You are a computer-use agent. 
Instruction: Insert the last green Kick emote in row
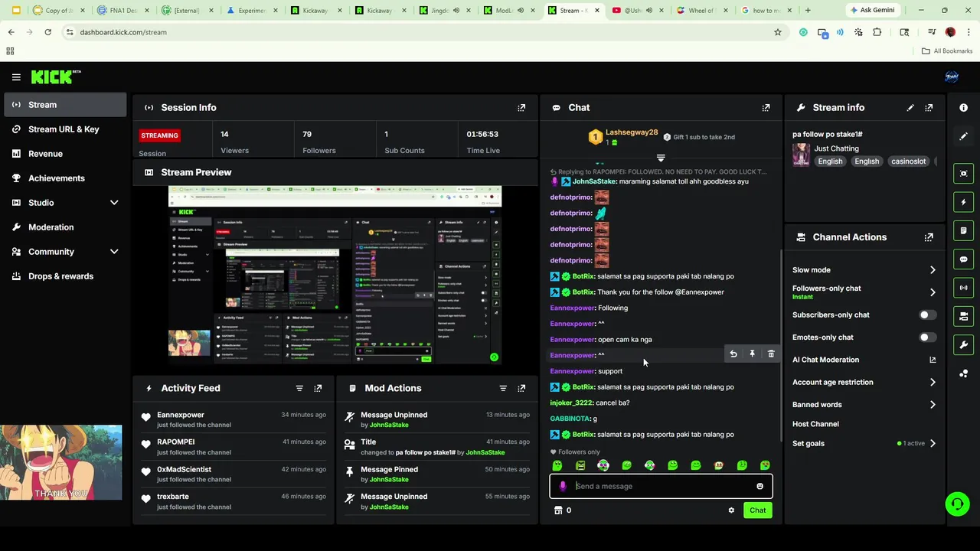click(765, 465)
